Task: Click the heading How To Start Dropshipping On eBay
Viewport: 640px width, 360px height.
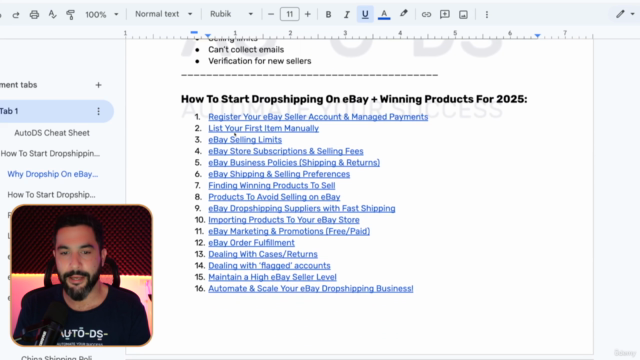Action: coord(354,99)
